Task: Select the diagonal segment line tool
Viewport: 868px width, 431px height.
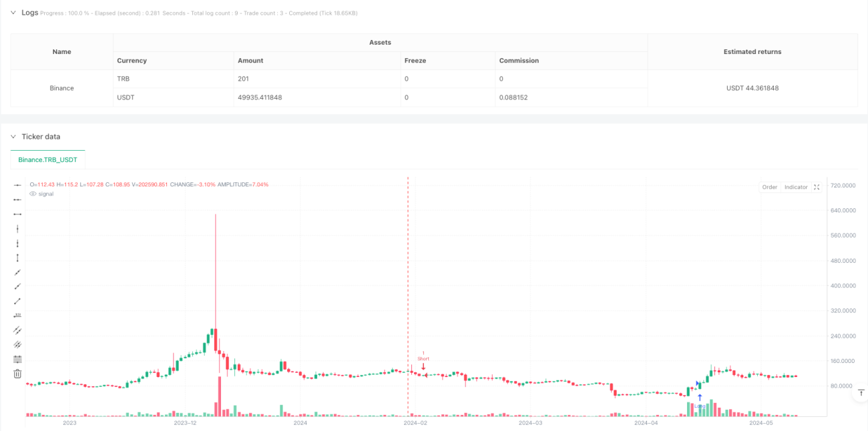Action: coord(17,301)
